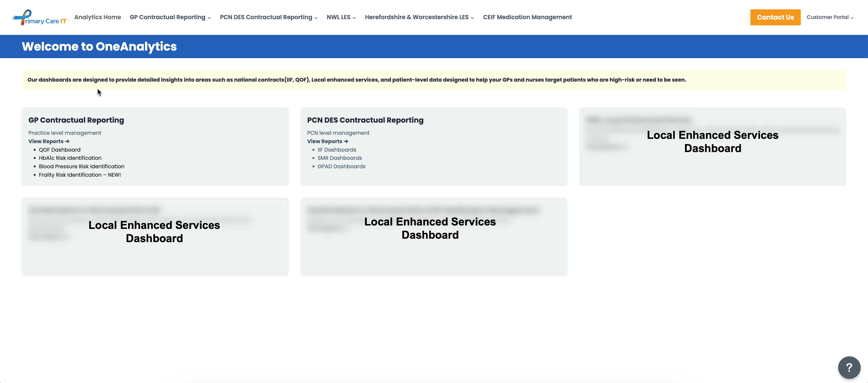
Task: Open HbA1c Risk Identification report
Action: pos(70,158)
